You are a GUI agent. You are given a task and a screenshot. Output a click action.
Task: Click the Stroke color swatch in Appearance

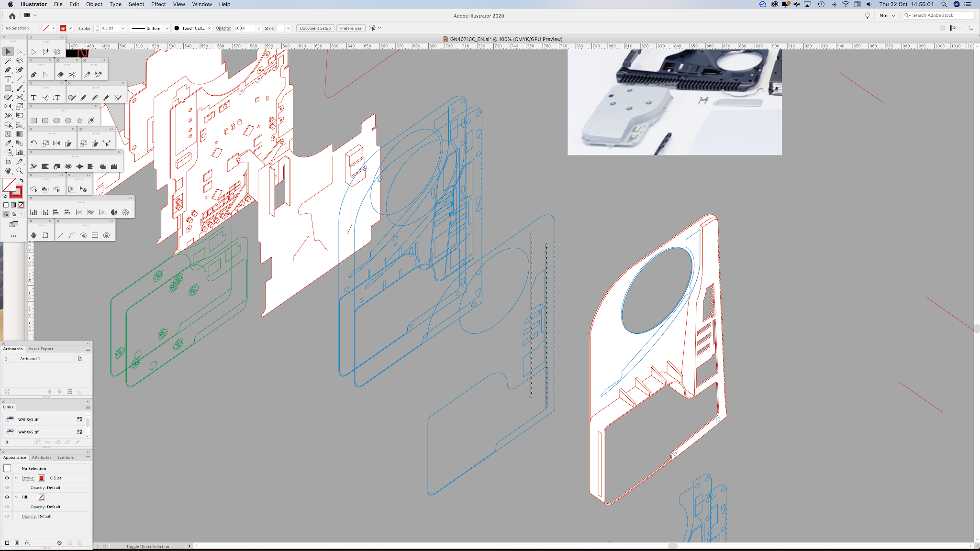tap(42, 478)
